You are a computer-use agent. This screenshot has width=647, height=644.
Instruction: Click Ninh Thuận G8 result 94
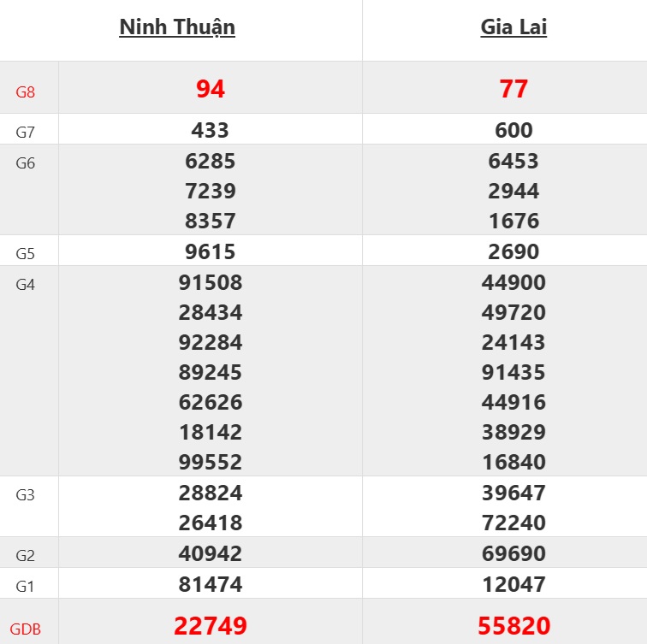pos(211,89)
